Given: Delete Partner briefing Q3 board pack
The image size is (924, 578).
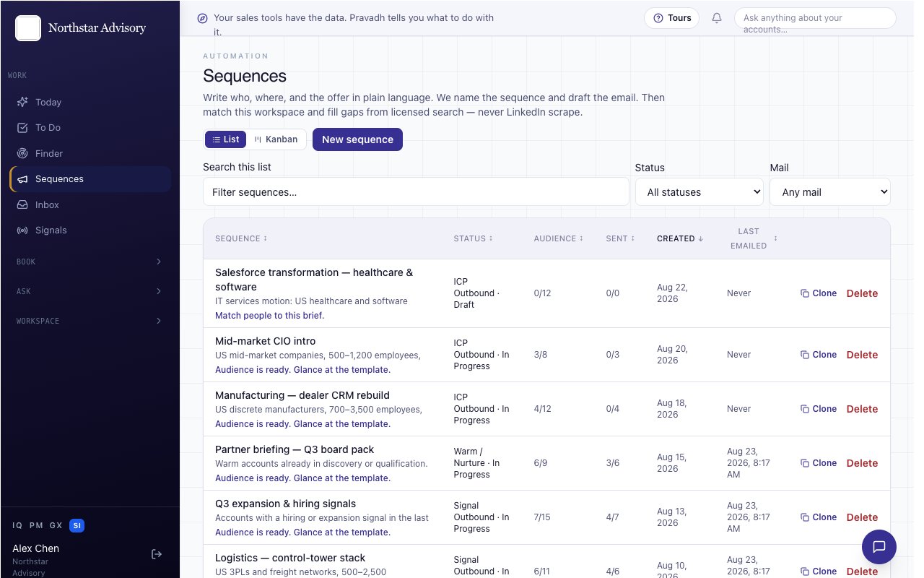Looking at the screenshot, I should (862, 463).
